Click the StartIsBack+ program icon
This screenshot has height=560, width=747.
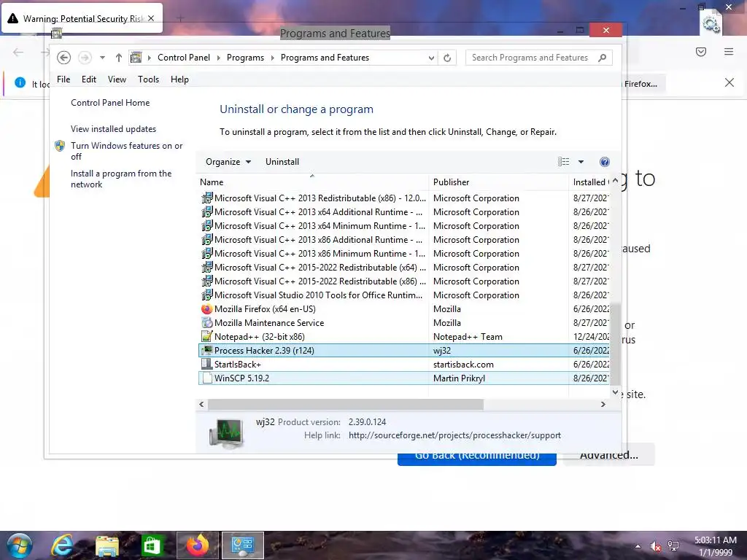[x=206, y=365]
